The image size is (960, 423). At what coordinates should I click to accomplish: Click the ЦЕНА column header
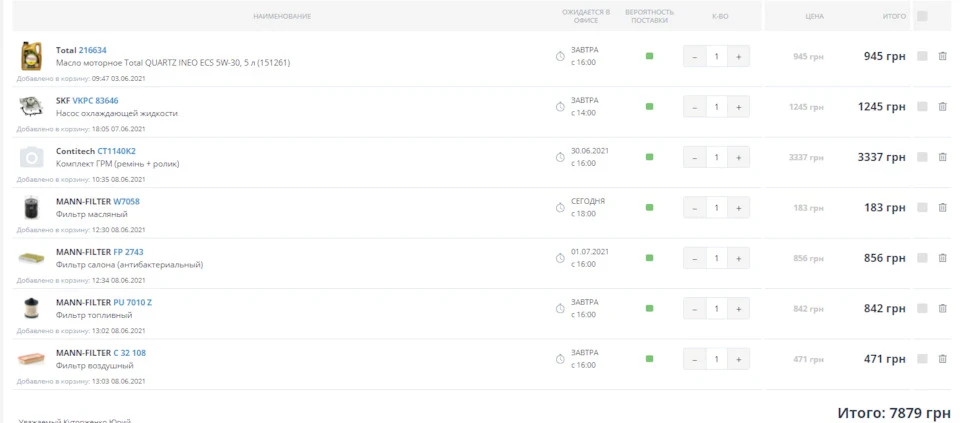point(814,17)
